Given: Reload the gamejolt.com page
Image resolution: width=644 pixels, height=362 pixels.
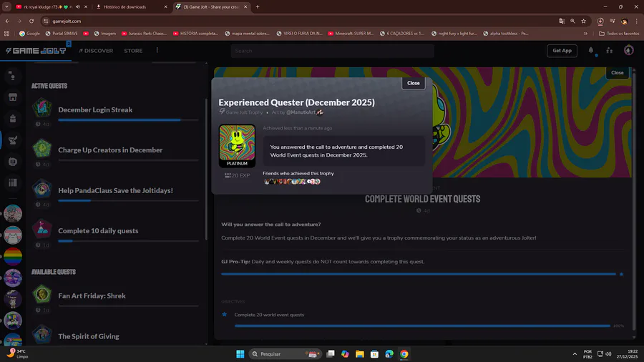Looking at the screenshot, I should pos(31,21).
